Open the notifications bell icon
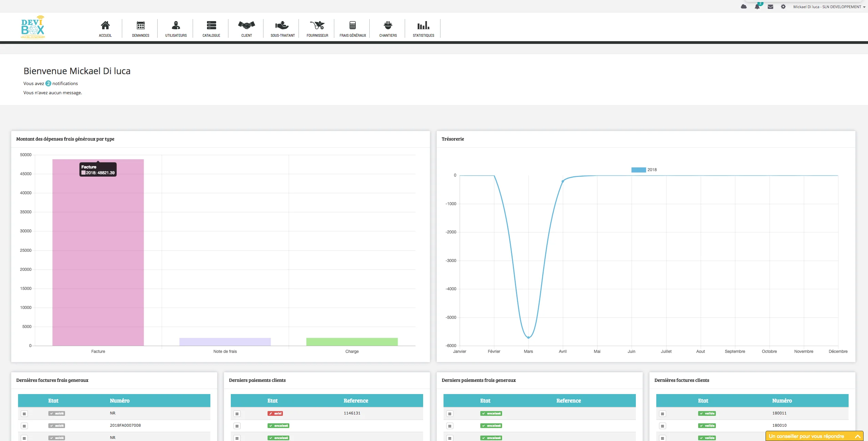This screenshot has width=868, height=441. (x=757, y=7)
